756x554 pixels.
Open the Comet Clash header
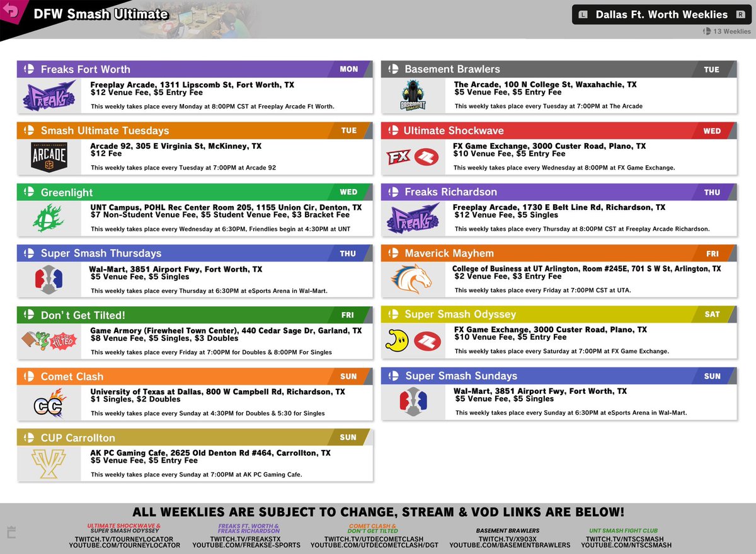(x=195, y=376)
